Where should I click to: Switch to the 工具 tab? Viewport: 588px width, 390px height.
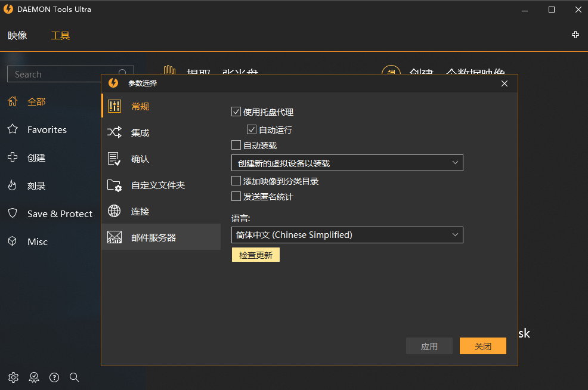[60, 35]
